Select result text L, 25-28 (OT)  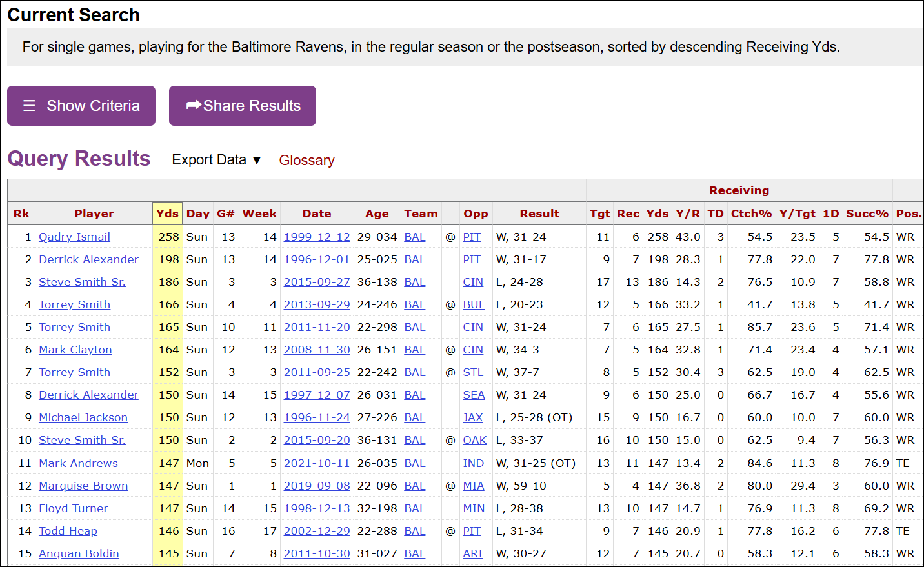534,417
